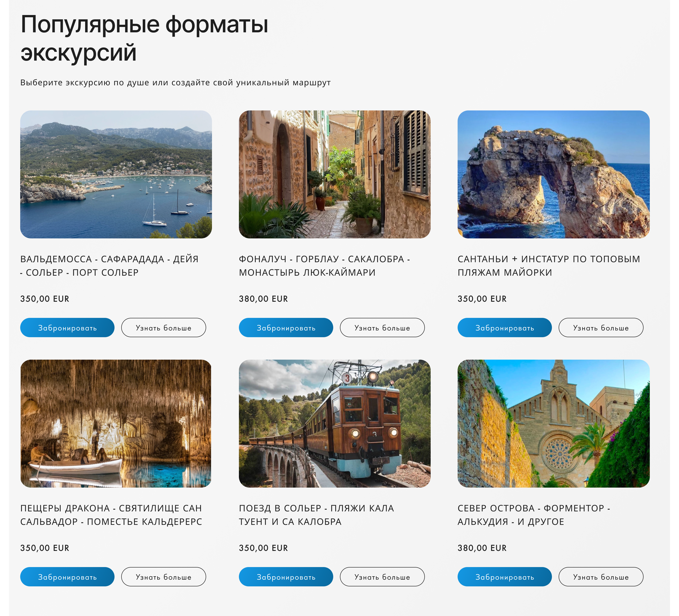This screenshot has height=616, width=679.
Task: Book the North Island Formentor excursion
Action: click(504, 576)
